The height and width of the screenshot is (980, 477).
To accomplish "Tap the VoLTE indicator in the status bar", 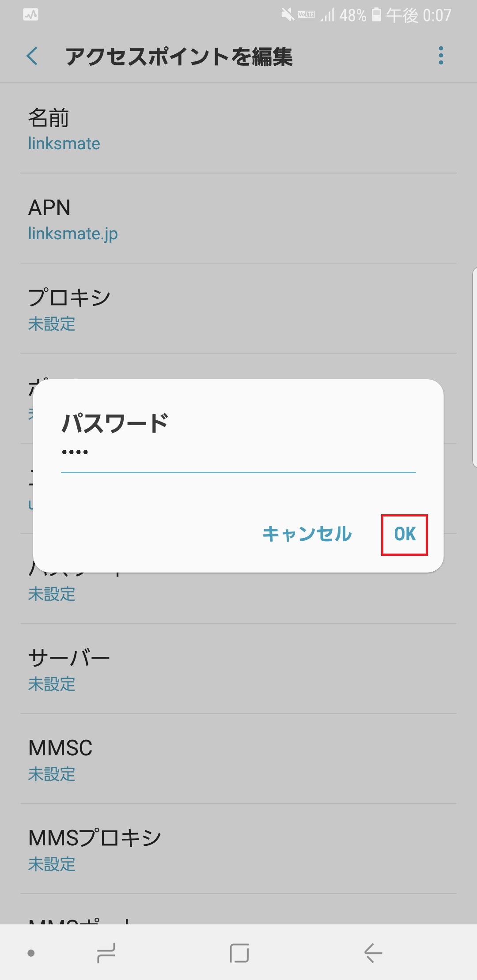I will point(305,15).
